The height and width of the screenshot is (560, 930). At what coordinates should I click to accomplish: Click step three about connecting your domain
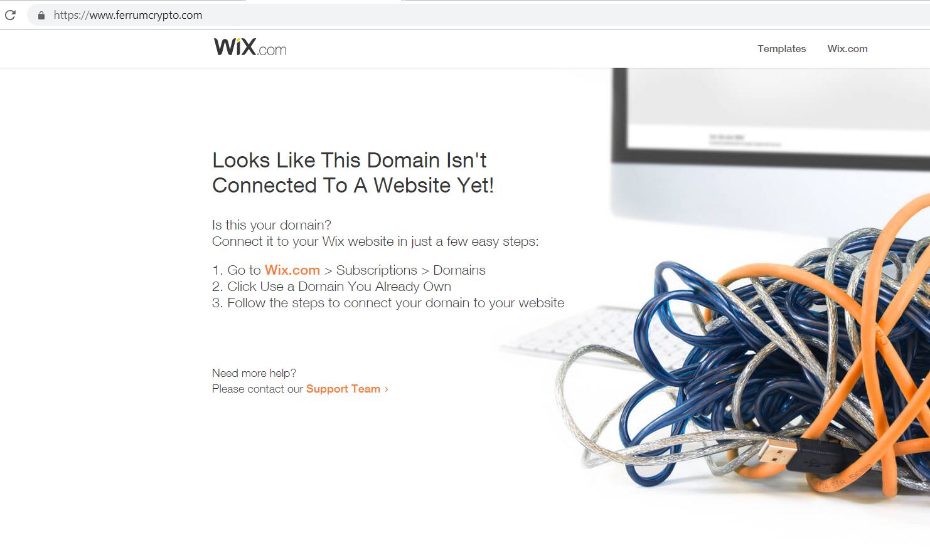[388, 303]
